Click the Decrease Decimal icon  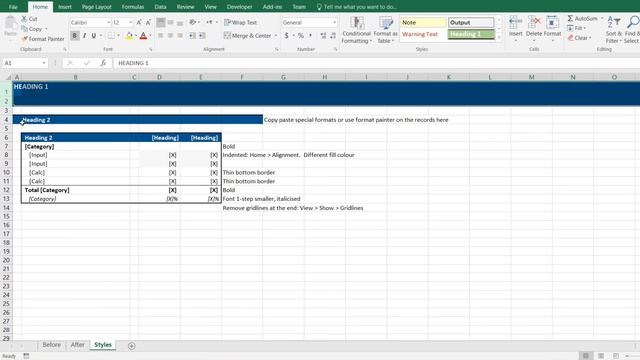tap(333, 36)
